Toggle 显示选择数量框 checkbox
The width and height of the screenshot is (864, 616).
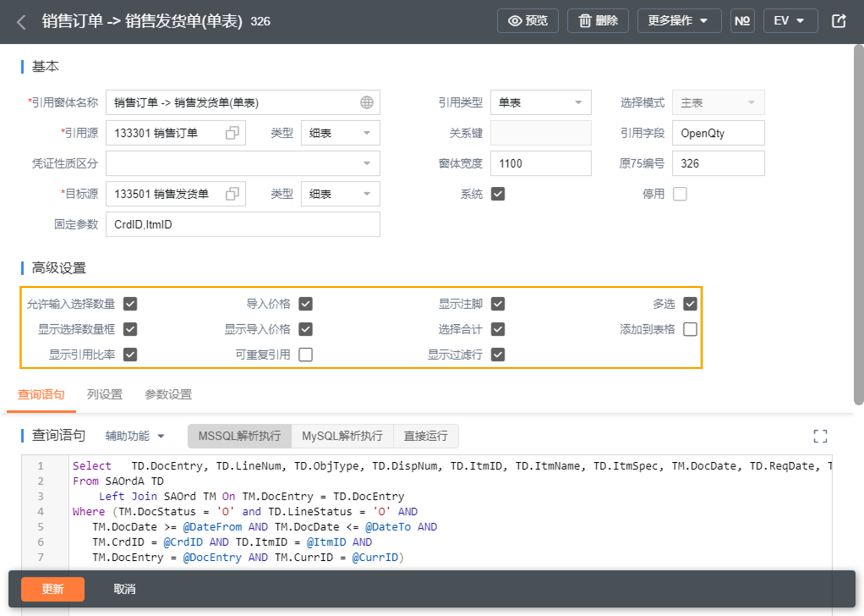tap(130, 329)
